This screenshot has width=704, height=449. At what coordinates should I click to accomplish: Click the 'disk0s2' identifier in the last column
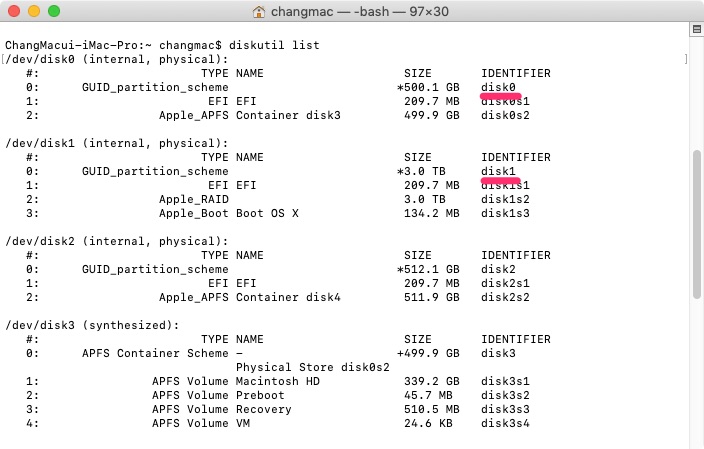point(505,115)
